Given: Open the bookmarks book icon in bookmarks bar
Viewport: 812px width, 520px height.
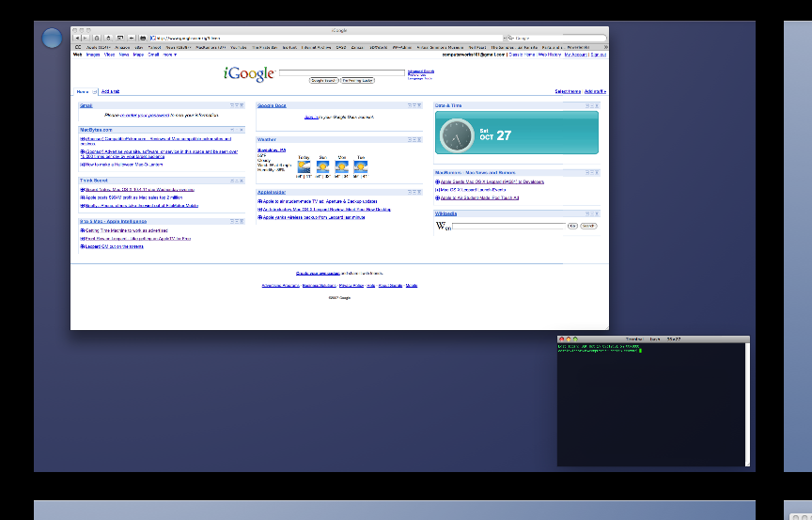Looking at the screenshot, I should [78, 47].
